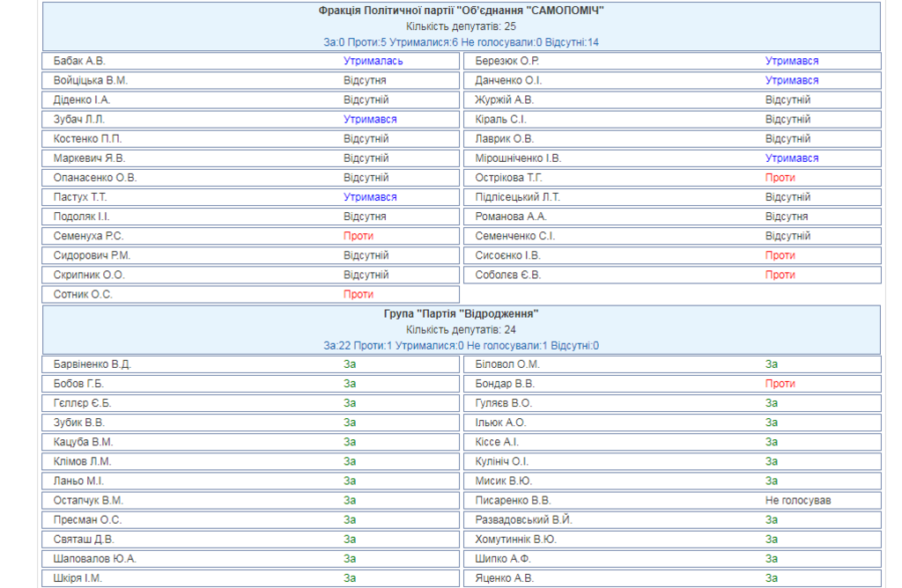This screenshot has height=588, width=902.
Task: Click "Не голосував" status for Писаренко В.В.
Action: (798, 500)
